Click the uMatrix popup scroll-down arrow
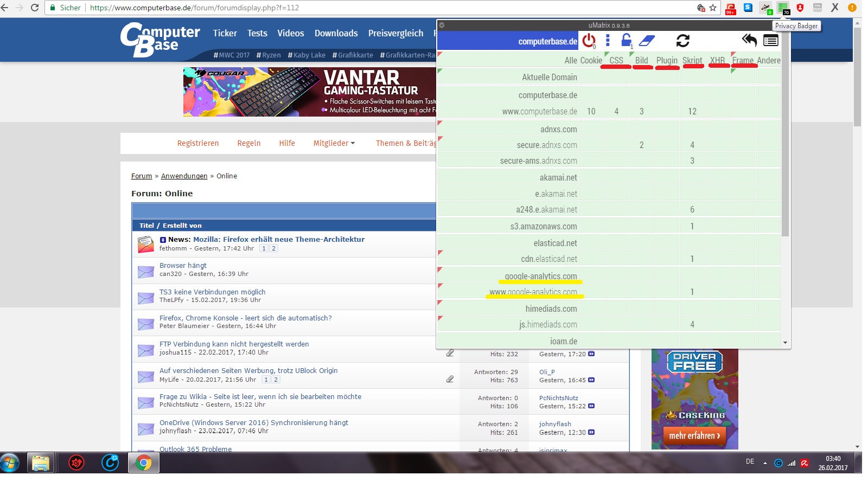This screenshot has height=488, width=868. click(785, 343)
